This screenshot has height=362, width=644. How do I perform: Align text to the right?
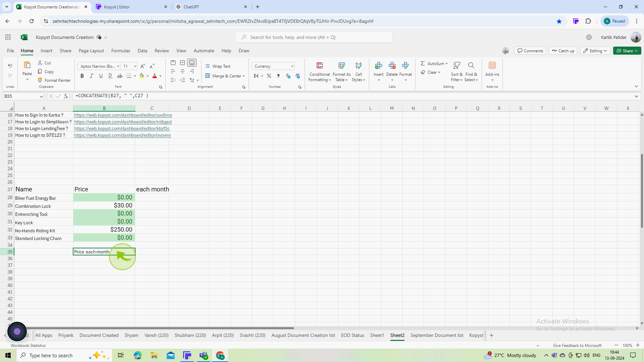[x=192, y=71]
